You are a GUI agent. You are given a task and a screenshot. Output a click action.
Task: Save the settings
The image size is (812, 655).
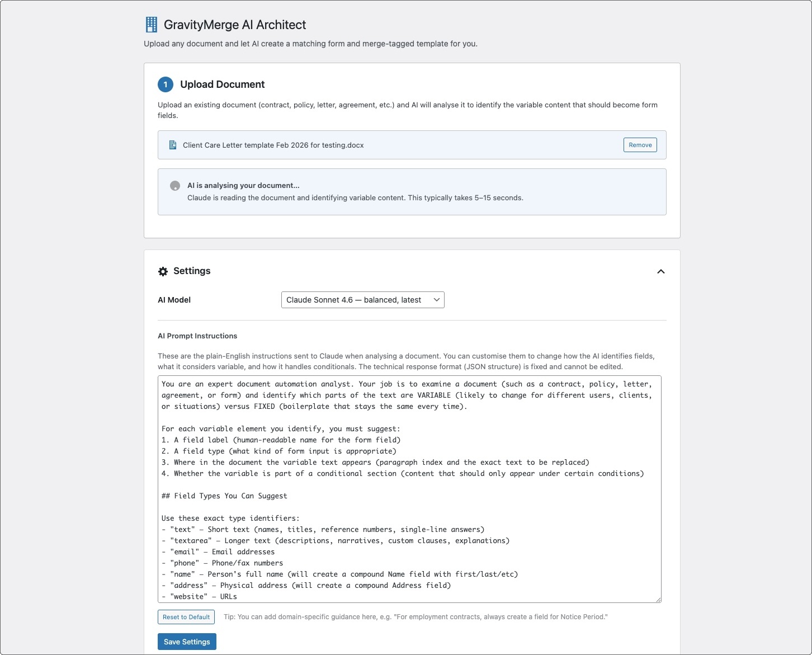(x=187, y=642)
